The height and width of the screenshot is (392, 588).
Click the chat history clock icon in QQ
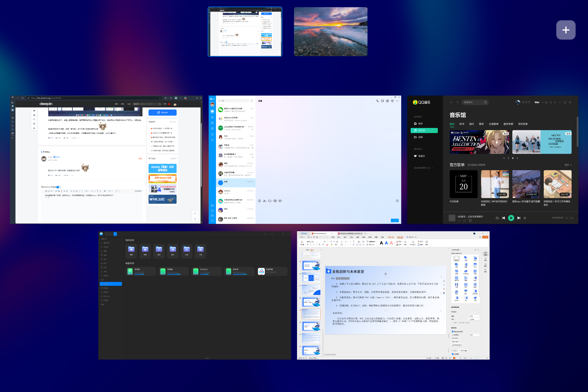pos(397,201)
